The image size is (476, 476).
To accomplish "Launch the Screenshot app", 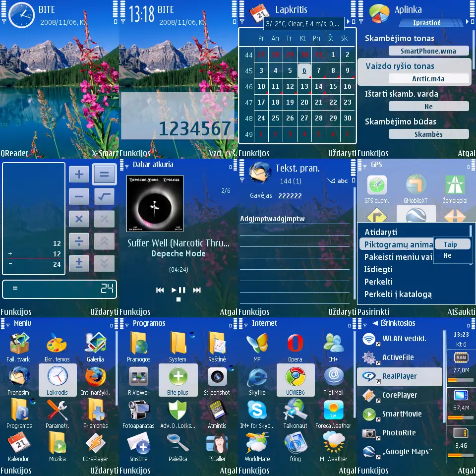I will click(217, 380).
